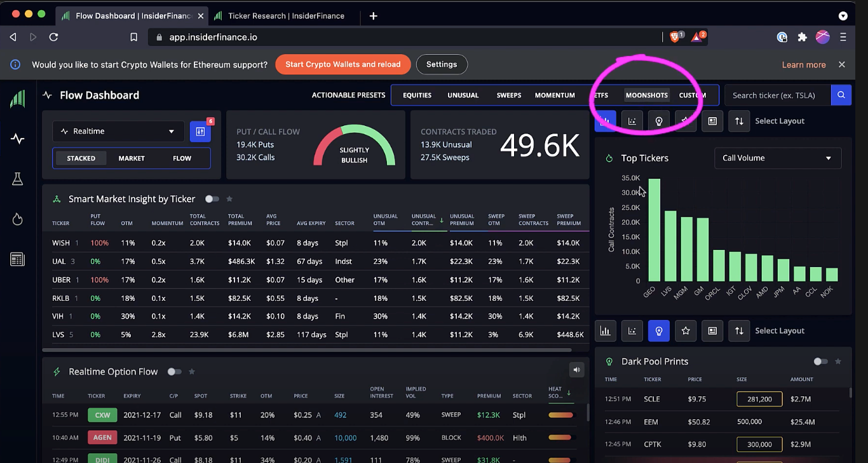The width and height of the screenshot is (868, 463).
Task: Switch to the STACKED view
Action: point(81,158)
